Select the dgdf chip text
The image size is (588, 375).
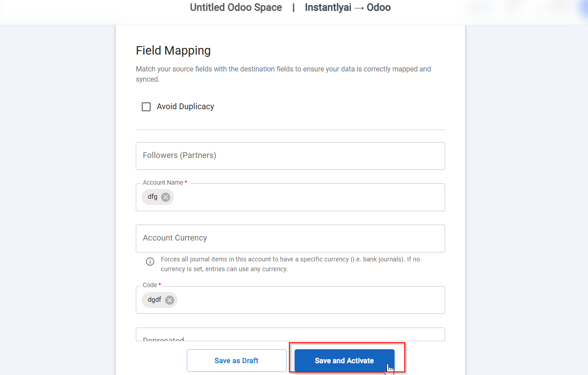154,300
